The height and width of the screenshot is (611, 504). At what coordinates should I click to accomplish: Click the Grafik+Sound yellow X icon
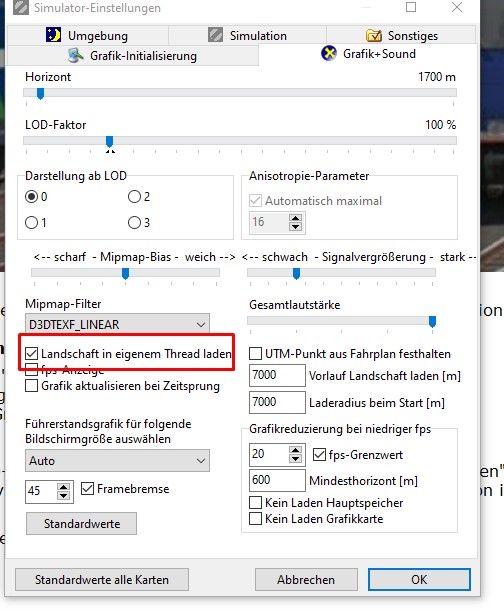tap(329, 53)
